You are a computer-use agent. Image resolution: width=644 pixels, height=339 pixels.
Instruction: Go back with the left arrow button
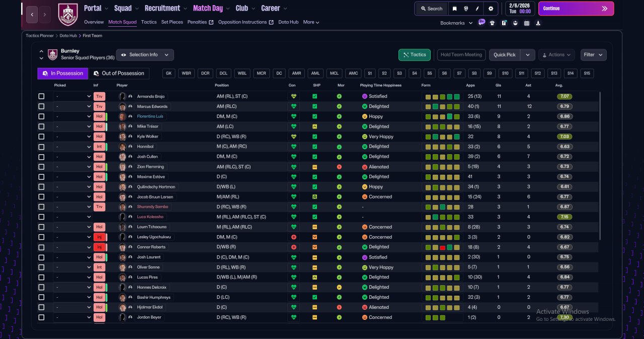tap(32, 15)
